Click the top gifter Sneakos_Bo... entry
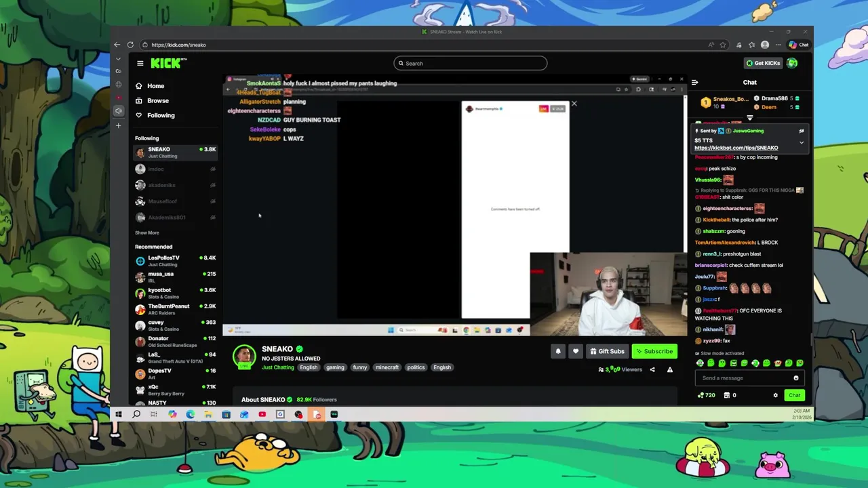This screenshot has width=868, height=488. [725, 102]
